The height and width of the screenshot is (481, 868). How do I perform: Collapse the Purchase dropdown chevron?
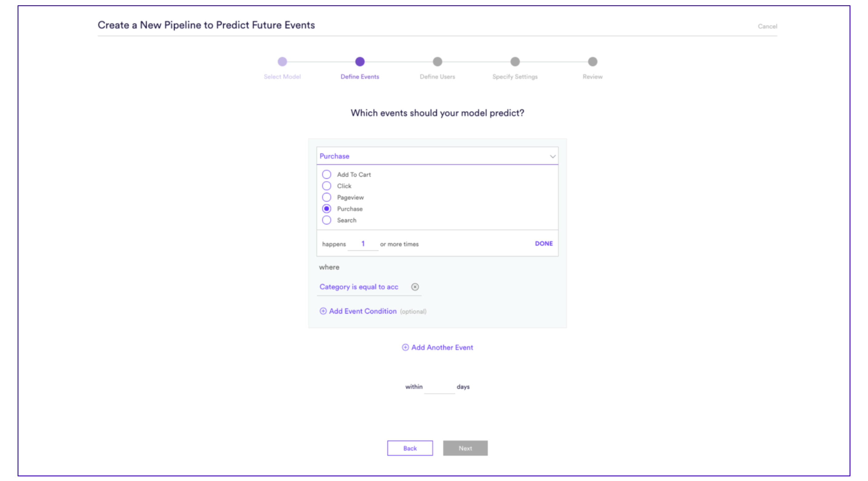tap(553, 156)
